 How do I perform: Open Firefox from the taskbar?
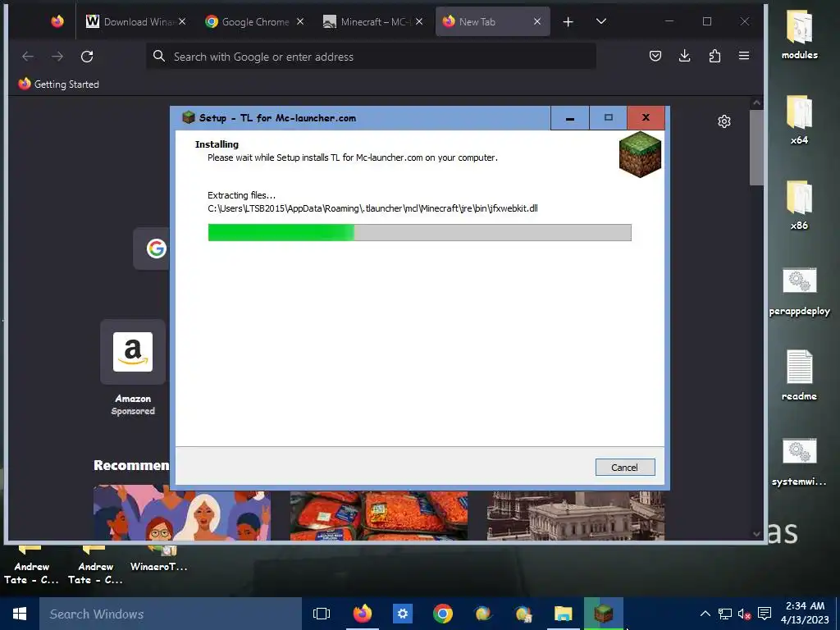pyautogui.click(x=362, y=614)
